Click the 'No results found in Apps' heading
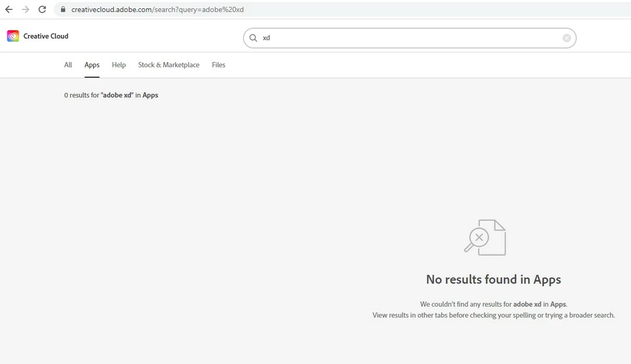 pyautogui.click(x=493, y=280)
